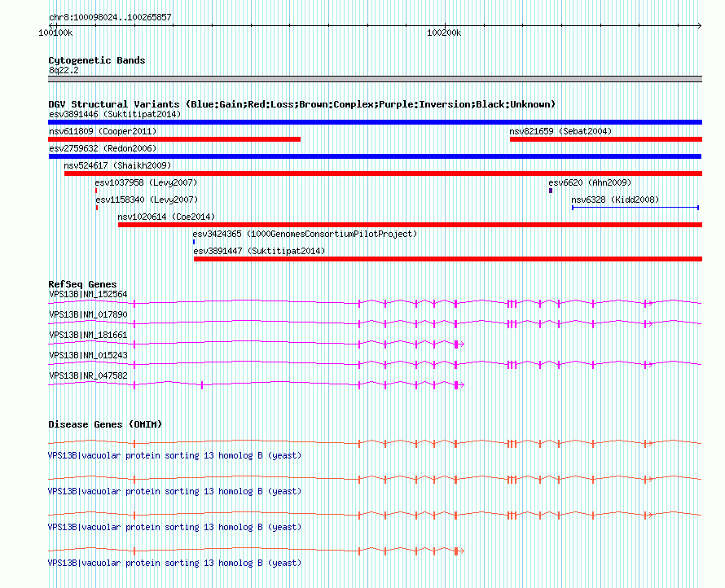
Task: Open first VPS13B vacuolar protein sorting link
Action: click(175, 455)
